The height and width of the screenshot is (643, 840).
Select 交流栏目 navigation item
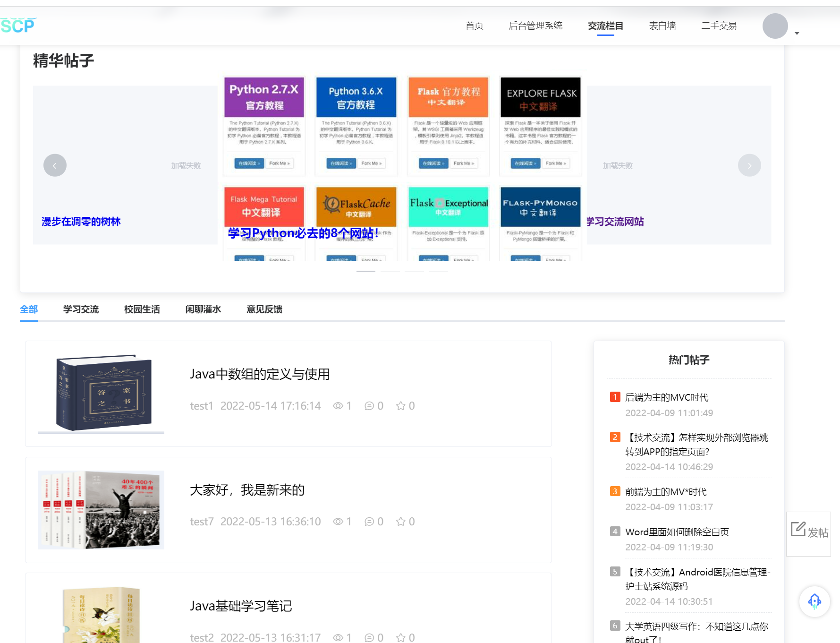click(x=605, y=26)
